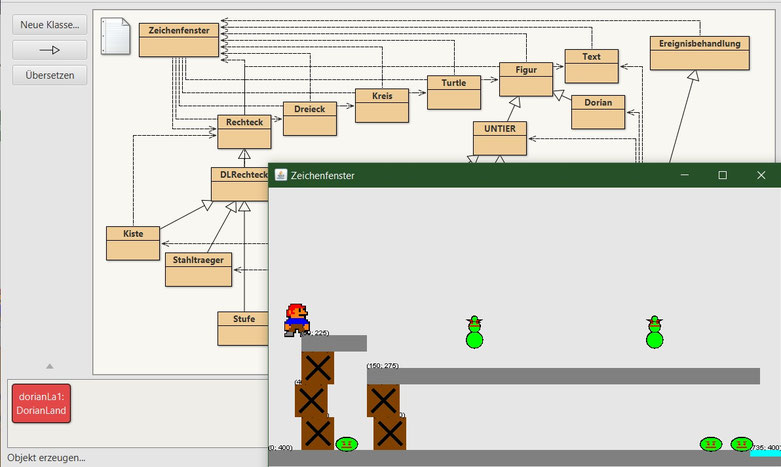Viewport: 781px width, 467px height.
Task: Select the red dorianLa1 DorianLand object
Action: coord(41,403)
